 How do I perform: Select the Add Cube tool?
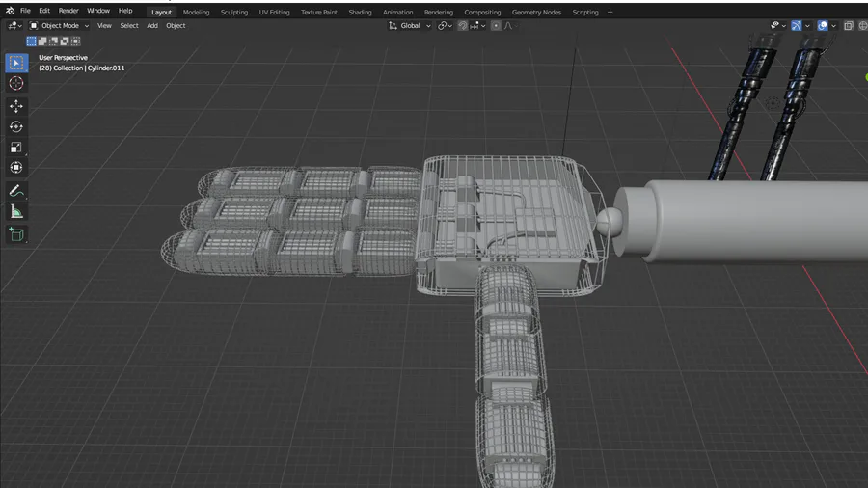pyautogui.click(x=16, y=234)
